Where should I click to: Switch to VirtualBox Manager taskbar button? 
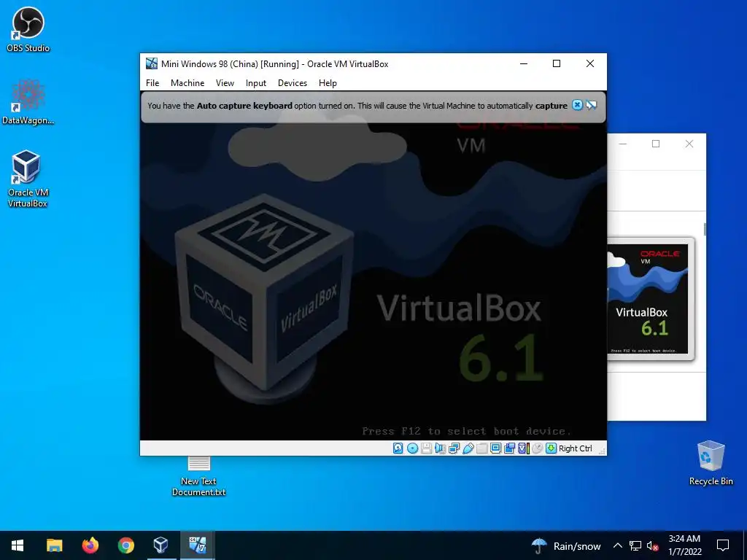pyautogui.click(x=161, y=545)
